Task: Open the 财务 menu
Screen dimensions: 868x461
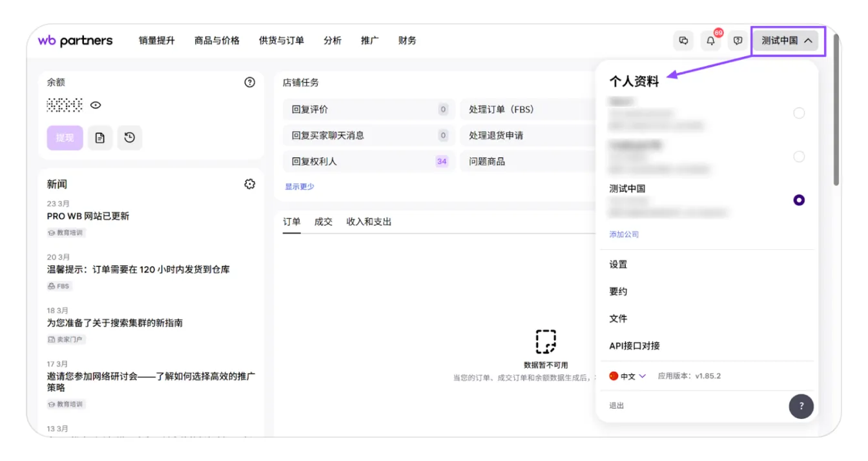Action: (x=408, y=41)
